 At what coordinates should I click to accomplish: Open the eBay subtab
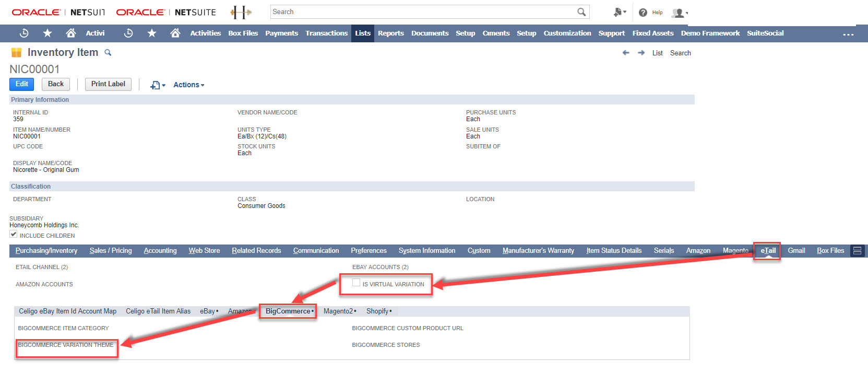[x=209, y=311]
